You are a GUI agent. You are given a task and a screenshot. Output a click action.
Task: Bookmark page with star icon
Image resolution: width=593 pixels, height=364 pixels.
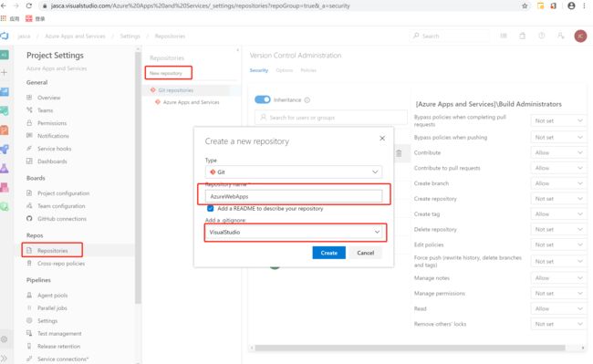click(525, 5)
